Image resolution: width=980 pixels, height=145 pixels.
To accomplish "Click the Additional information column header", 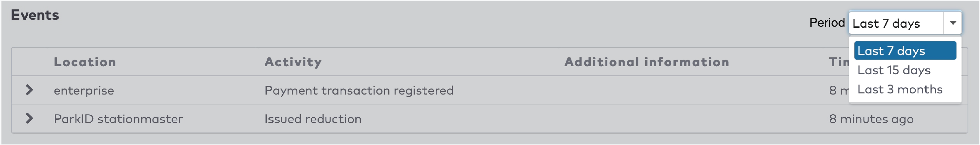I will (x=646, y=62).
